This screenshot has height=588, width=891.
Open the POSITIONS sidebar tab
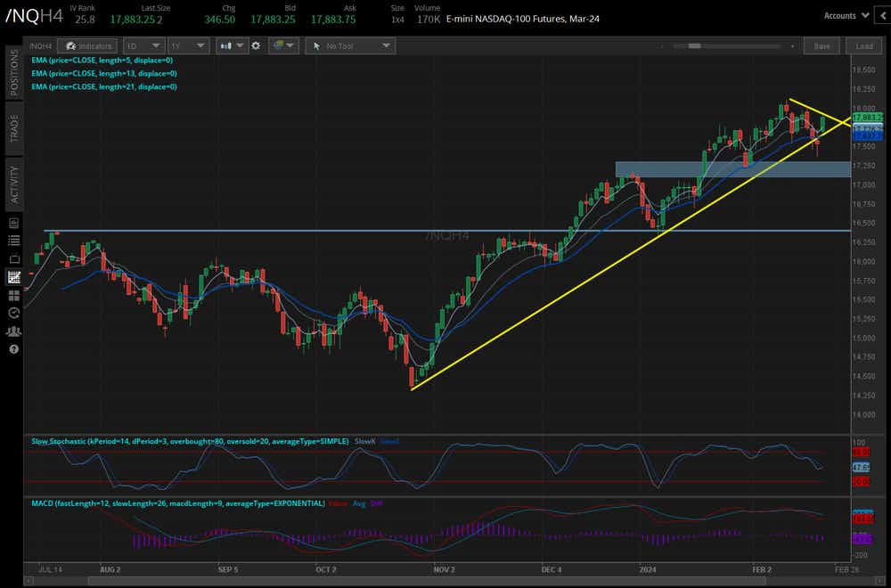tap(12, 78)
